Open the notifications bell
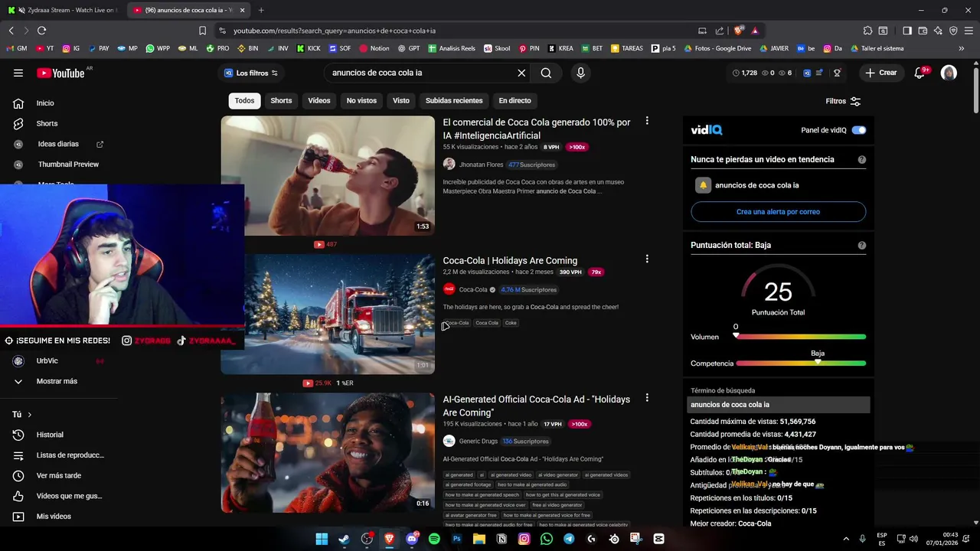The height and width of the screenshot is (551, 980). point(920,73)
